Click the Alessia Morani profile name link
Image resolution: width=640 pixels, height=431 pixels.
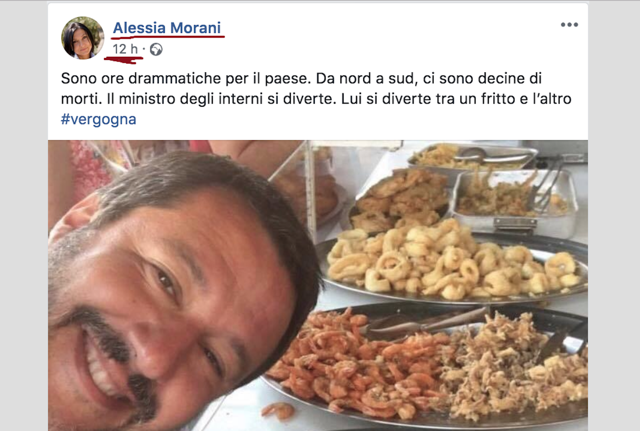167,28
